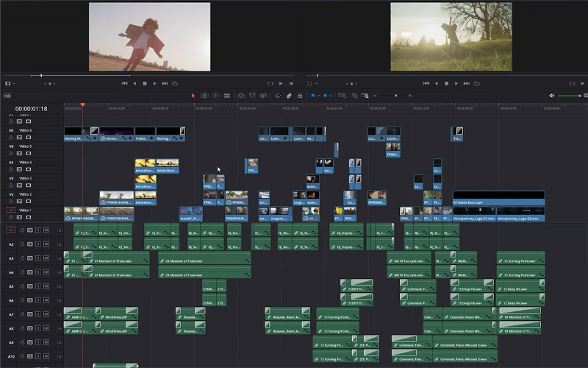Click the Overwrite Clip toolbar icon
The image size is (588, 368).
(x=252, y=96)
